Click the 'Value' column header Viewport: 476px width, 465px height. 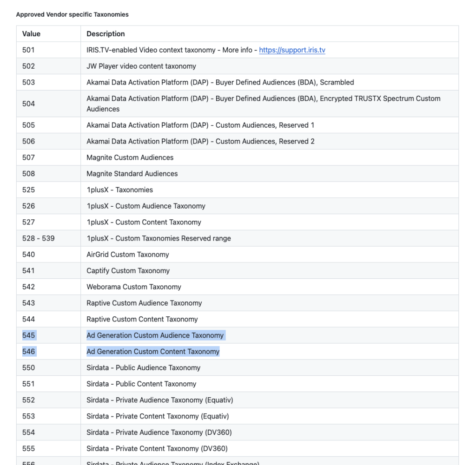(31, 34)
